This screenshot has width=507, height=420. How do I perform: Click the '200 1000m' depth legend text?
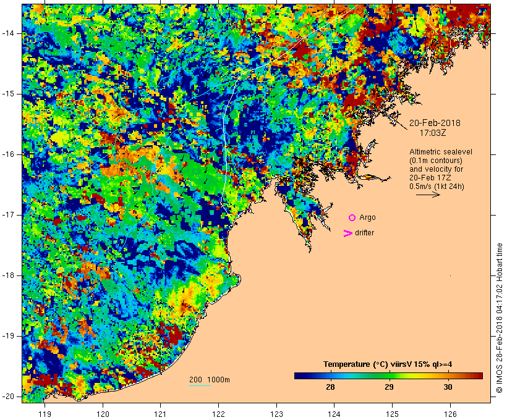point(210,380)
